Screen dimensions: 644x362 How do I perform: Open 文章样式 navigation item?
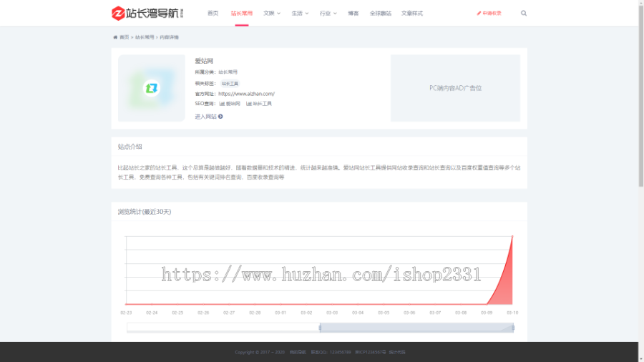[x=412, y=13]
